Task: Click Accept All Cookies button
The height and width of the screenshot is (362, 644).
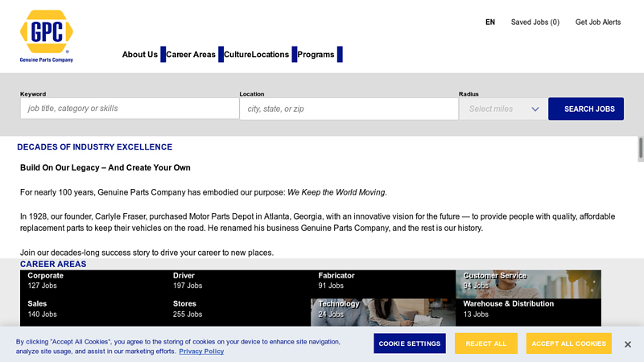Action: [568, 343]
